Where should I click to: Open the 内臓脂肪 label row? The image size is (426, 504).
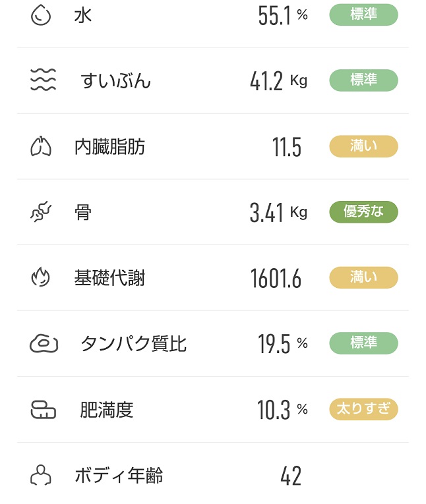pos(213,146)
